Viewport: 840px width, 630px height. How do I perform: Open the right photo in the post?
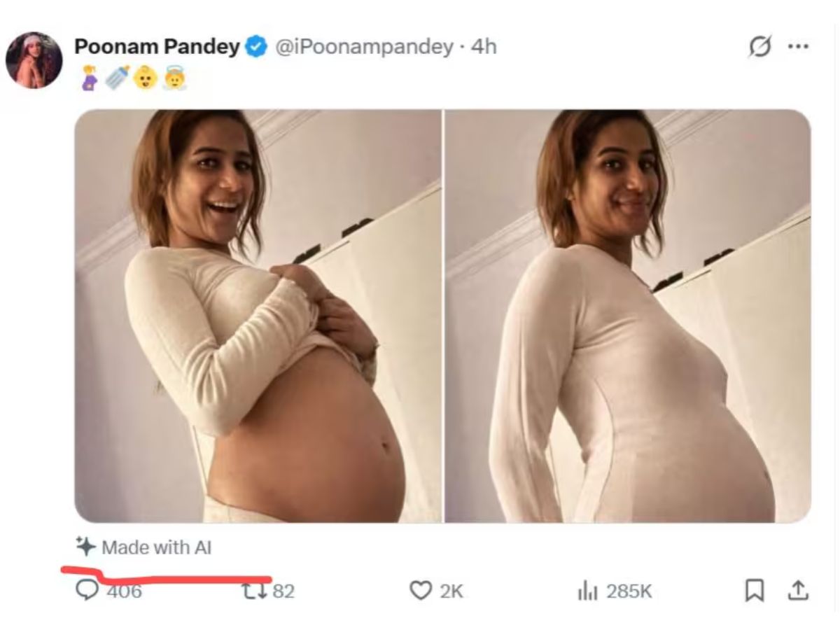coord(628,316)
